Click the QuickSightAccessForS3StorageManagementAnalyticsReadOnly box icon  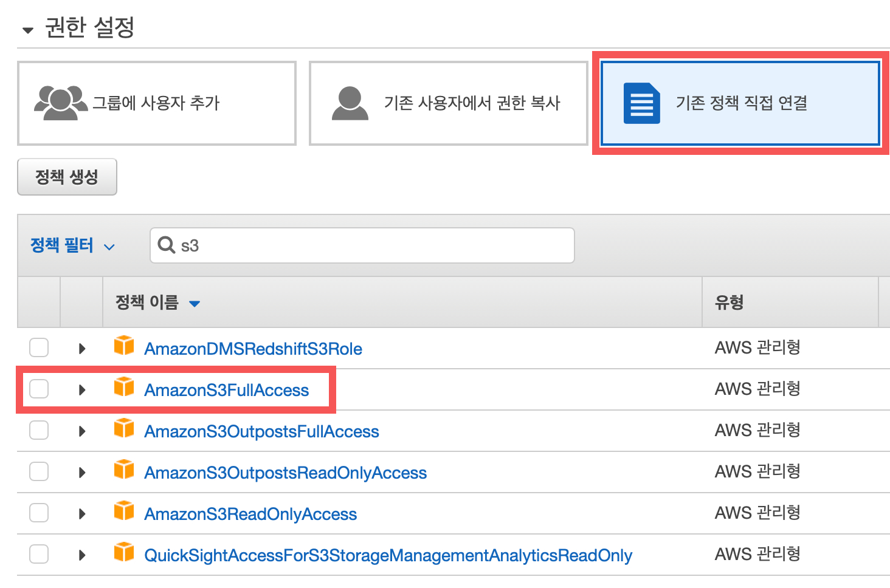pos(124,552)
